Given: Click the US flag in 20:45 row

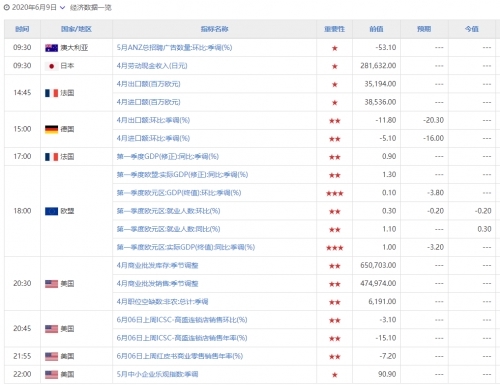Looking at the screenshot, I should click(x=51, y=329).
